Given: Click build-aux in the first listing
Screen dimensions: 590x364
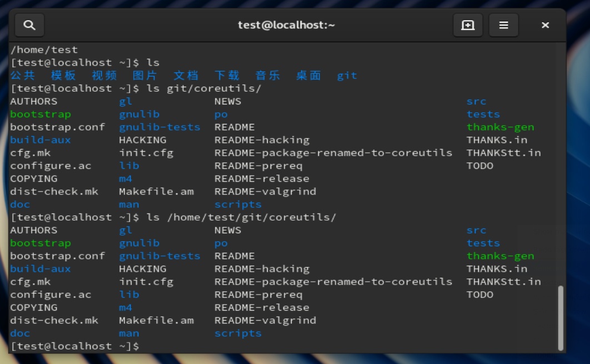Looking at the screenshot, I should [x=41, y=140].
